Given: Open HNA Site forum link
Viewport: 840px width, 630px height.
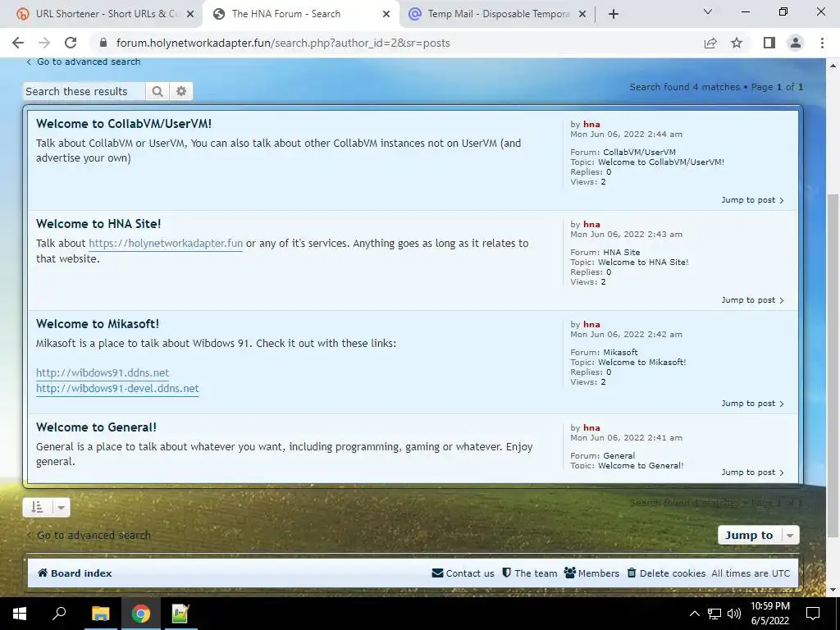Looking at the screenshot, I should (622, 253).
